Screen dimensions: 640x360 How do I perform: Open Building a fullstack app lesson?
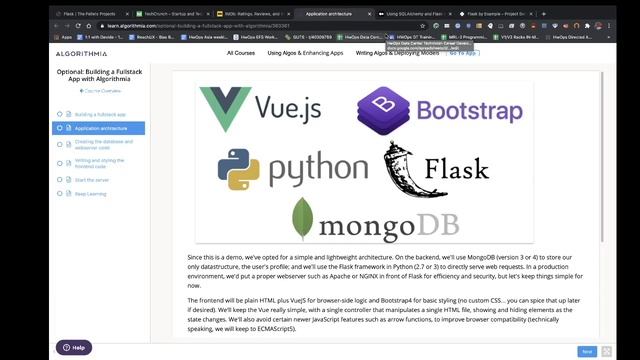click(100, 114)
